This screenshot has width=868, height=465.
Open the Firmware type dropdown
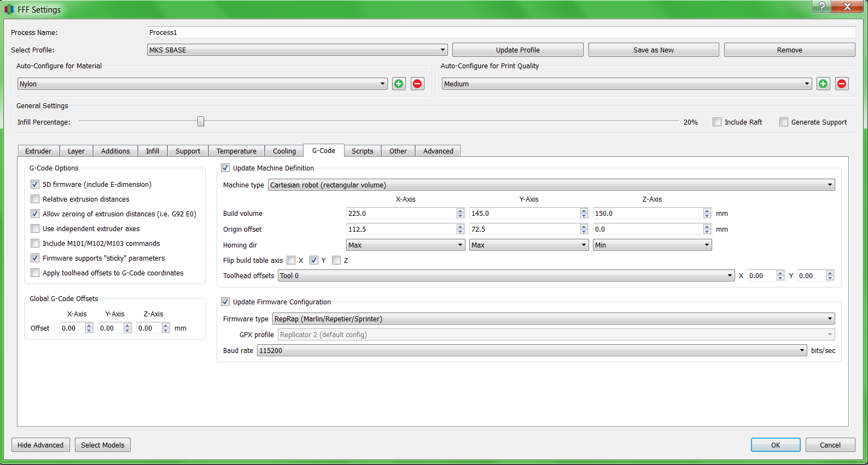[x=554, y=319]
